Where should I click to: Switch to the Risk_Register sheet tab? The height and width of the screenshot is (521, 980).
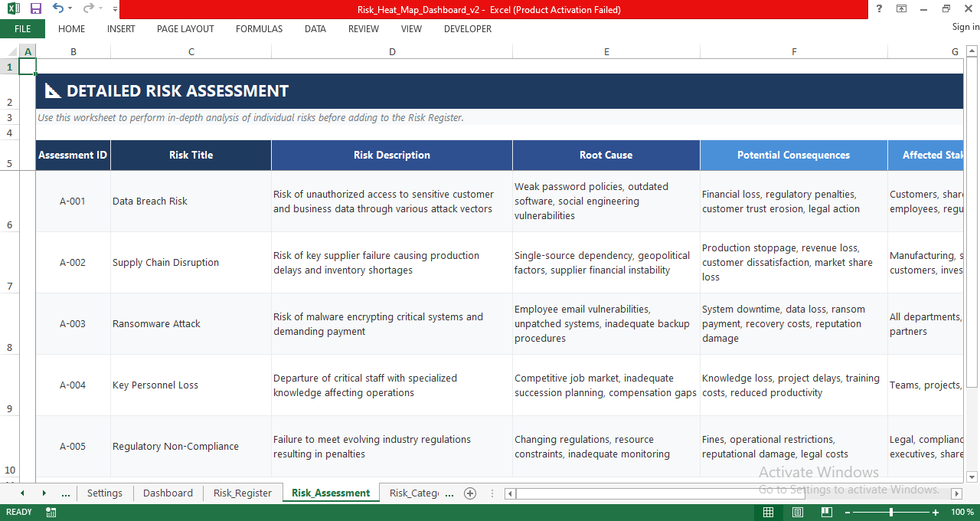(243, 493)
